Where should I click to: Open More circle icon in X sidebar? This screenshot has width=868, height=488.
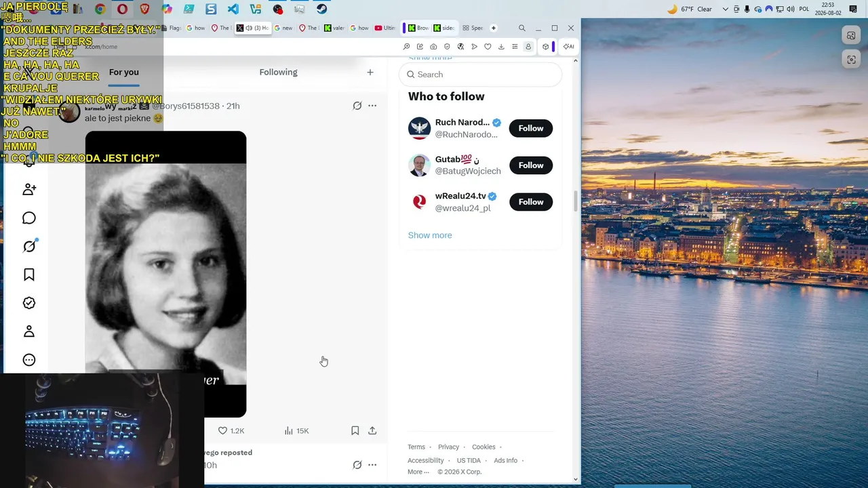[x=29, y=360]
